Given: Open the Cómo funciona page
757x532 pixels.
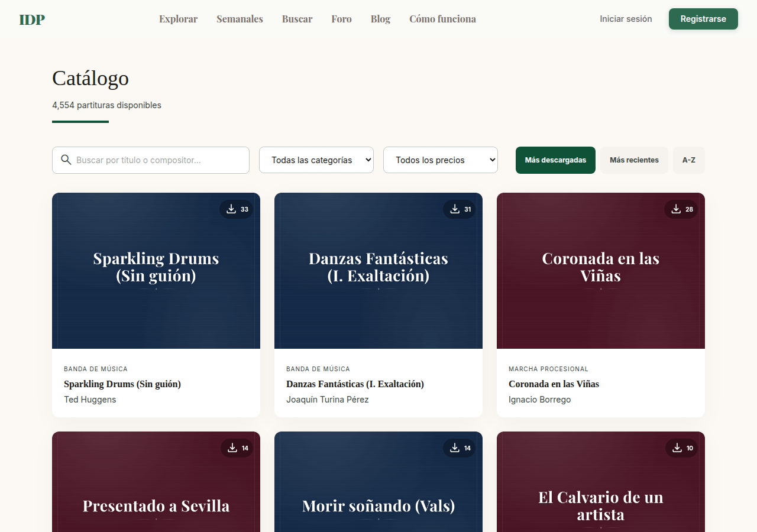Looking at the screenshot, I should tap(442, 19).
